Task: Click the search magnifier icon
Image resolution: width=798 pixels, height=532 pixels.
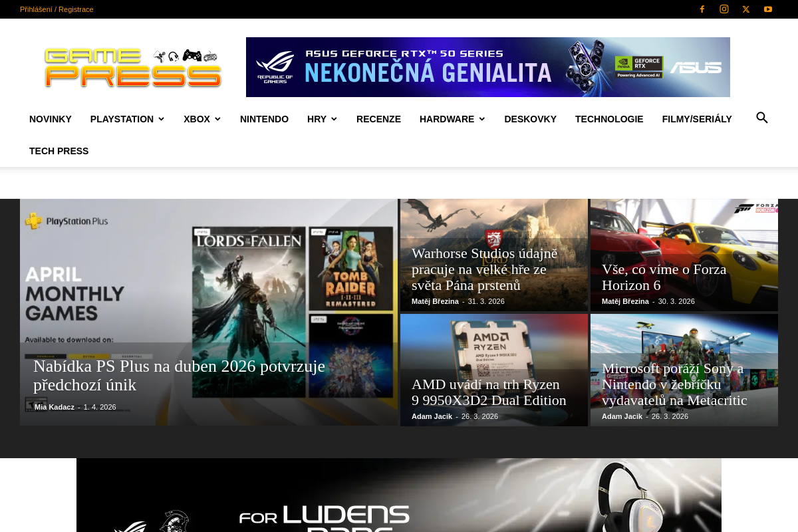Action: coord(762,118)
